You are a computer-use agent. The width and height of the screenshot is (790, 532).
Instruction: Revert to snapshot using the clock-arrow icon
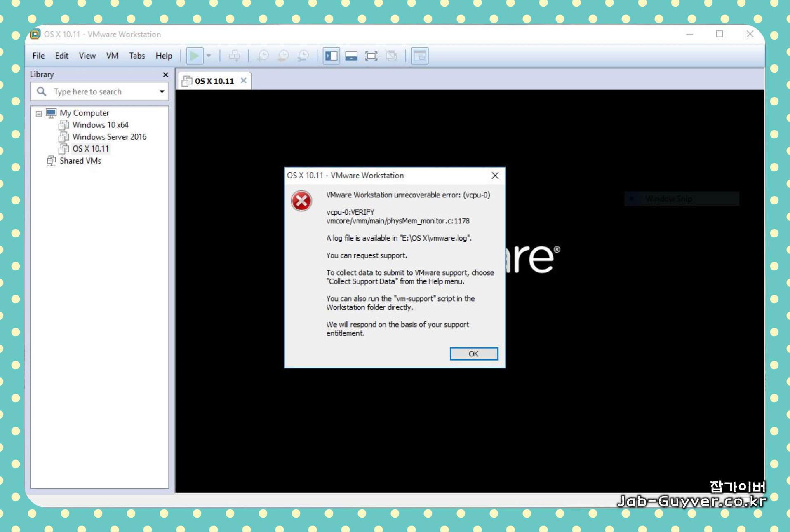pos(283,56)
